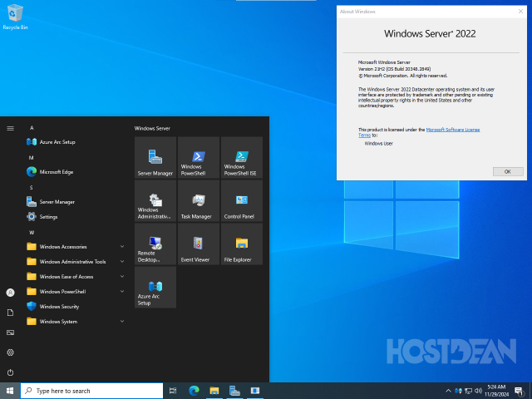Open the Remote Desktop tile
The width and height of the screenshot is (532, 399).
155,244
